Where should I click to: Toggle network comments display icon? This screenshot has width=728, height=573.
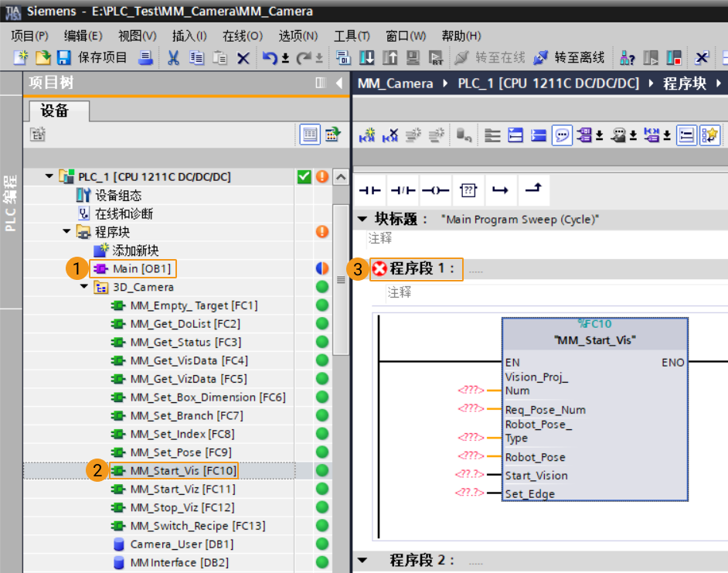tap(562, 135)
